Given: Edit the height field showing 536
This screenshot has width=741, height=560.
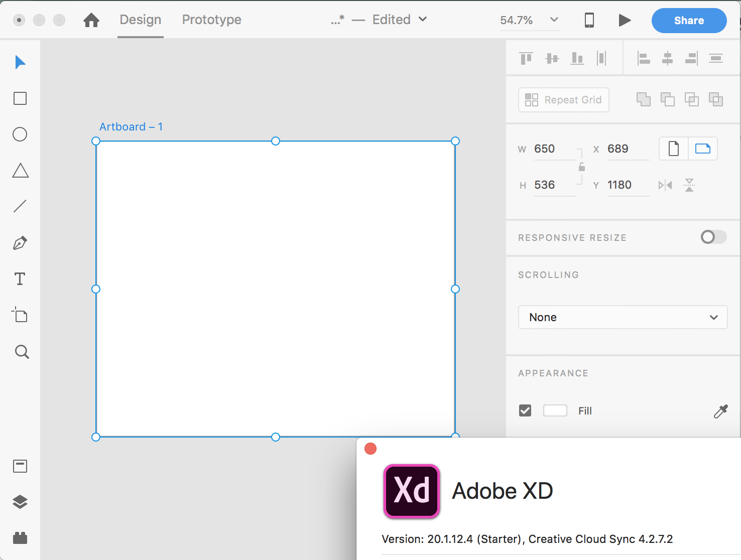Looking at the screenshot, I should pos(555,185).
